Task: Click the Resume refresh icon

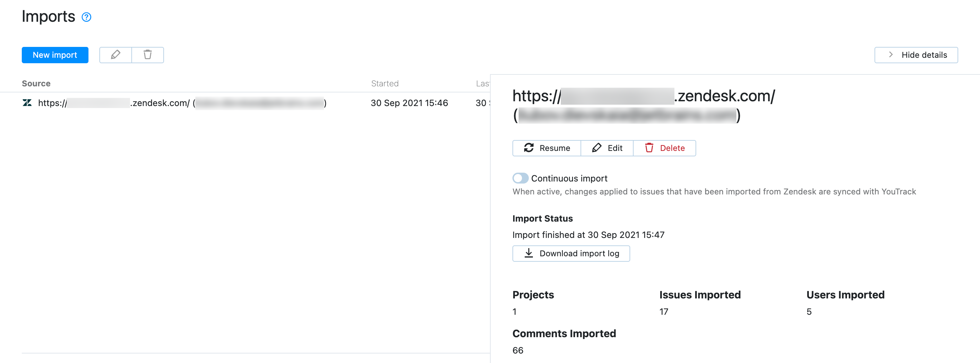Action: [529, 148]
